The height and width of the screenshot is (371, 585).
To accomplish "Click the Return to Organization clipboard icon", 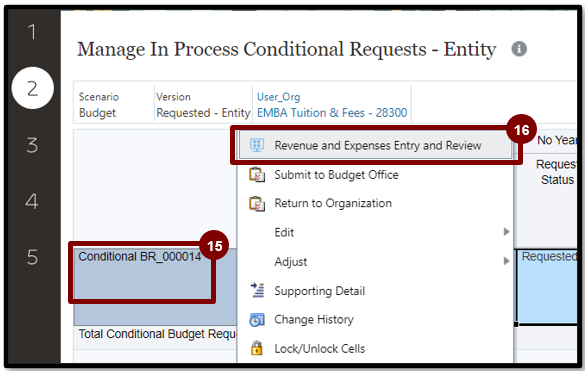I will point(257,203).
